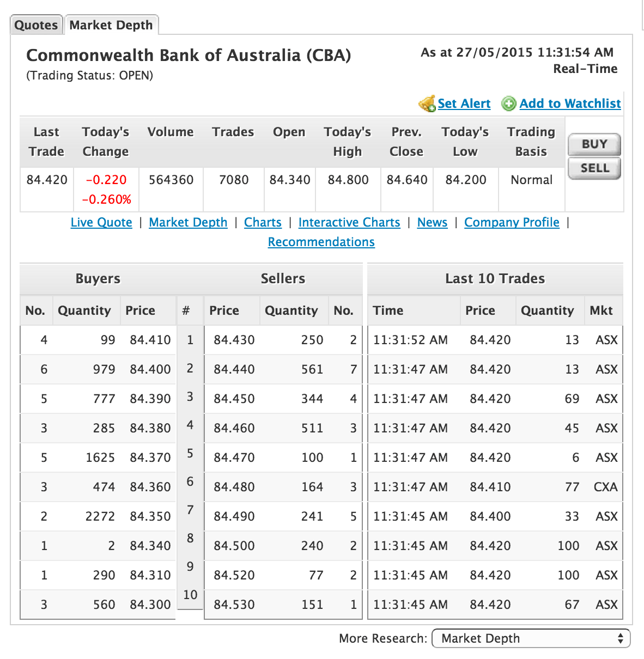Expand the More Research dropdown
This screenshot has height=659, width=644.
click(x=531, y=638)
